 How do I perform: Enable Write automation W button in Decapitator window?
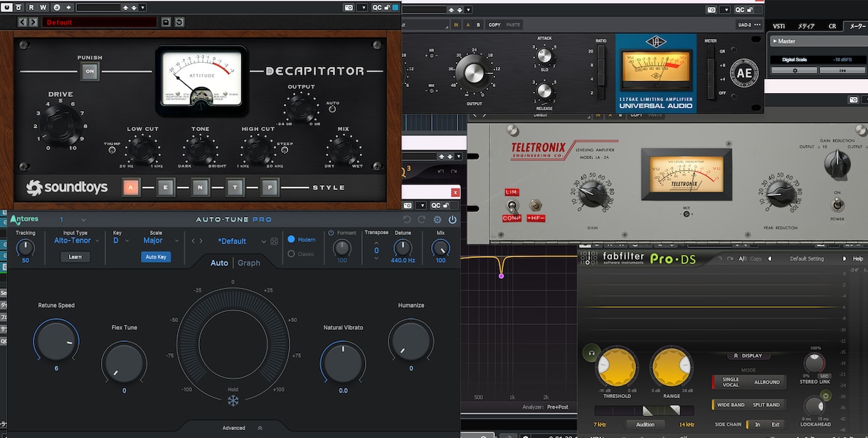[43, 7]
